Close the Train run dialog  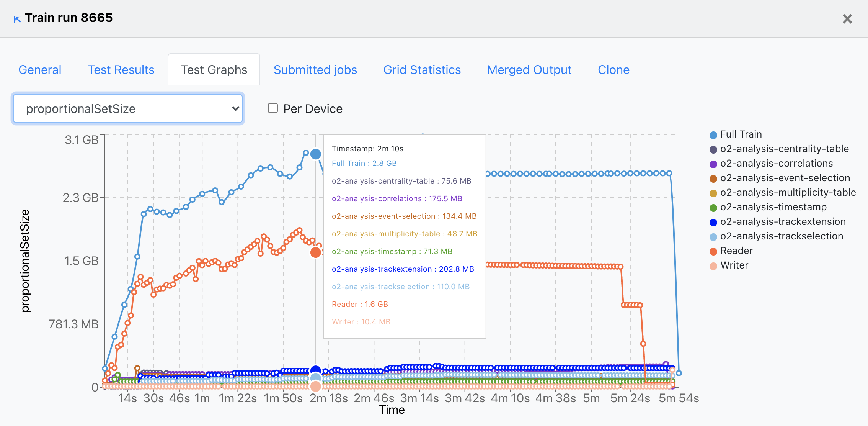click(847, 19)
